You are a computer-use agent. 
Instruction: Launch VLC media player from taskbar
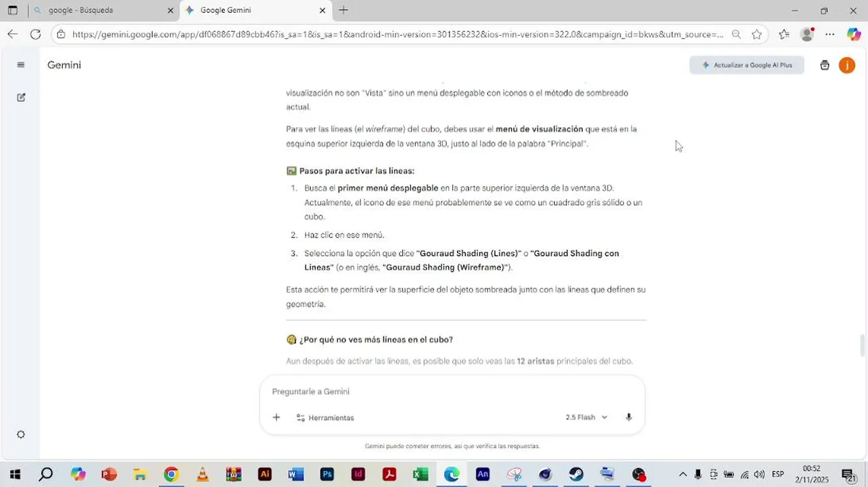click(202, 475)
